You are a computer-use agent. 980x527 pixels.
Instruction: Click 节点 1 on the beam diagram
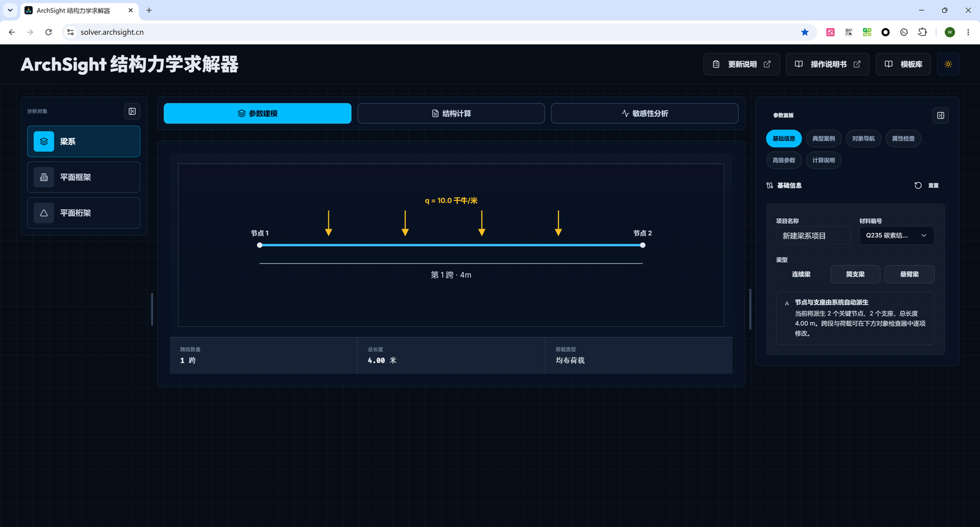260,245
